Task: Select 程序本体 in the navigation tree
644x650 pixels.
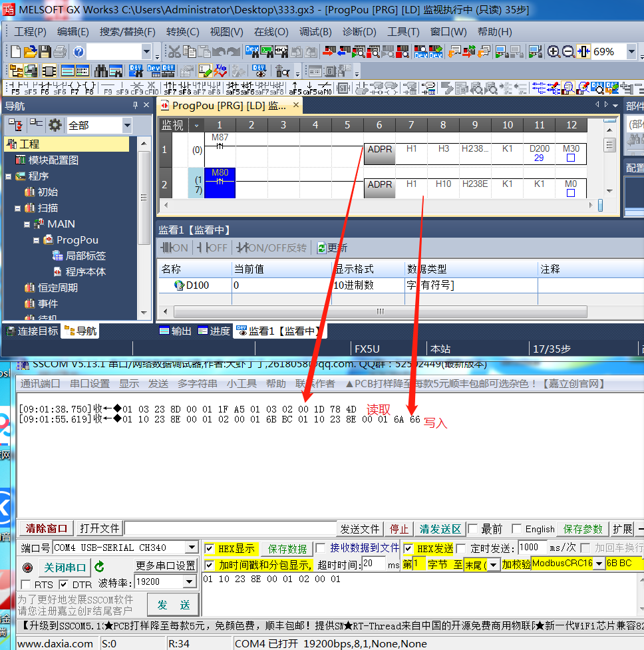Action: point(85,271)
